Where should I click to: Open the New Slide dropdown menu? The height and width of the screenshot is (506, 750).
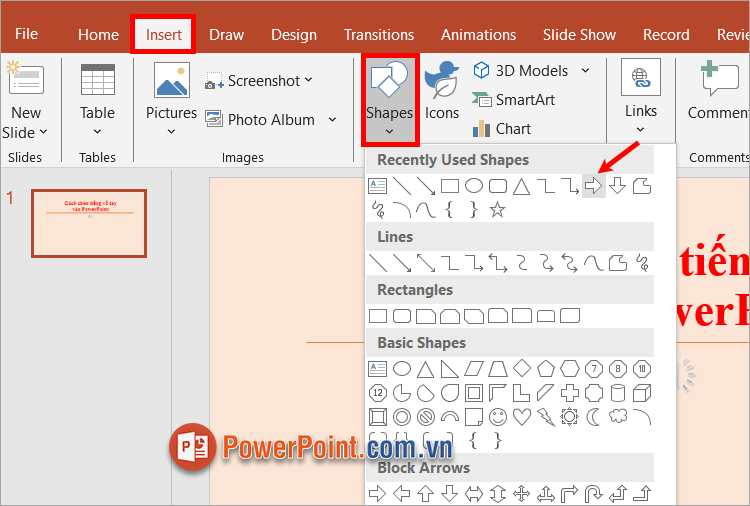(26, 133)
